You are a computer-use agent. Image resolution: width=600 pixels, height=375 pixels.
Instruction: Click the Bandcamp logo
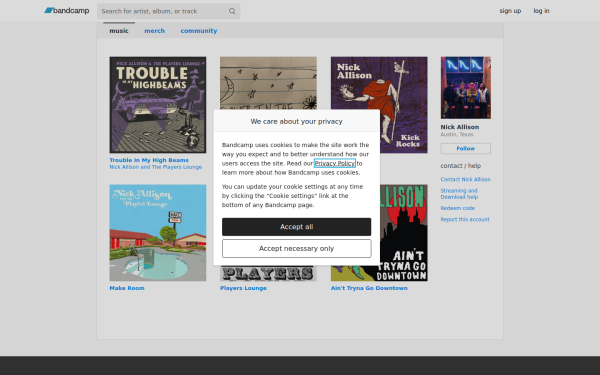point(67,11)
